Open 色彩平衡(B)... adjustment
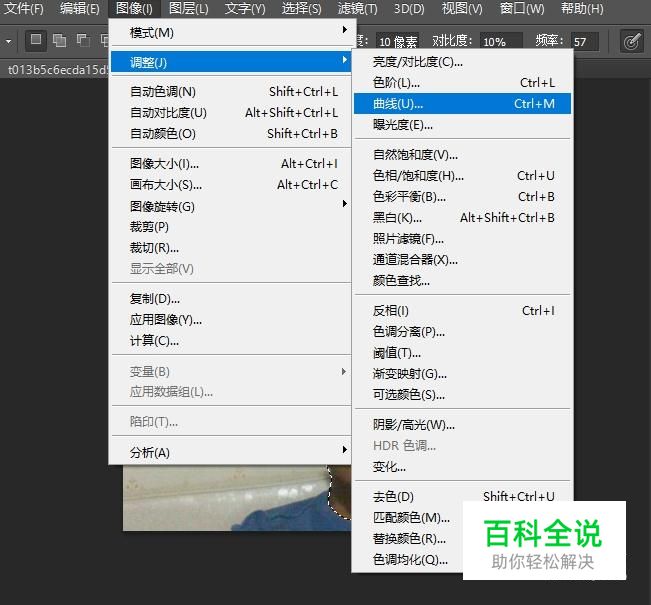The width and height of the screenshot is (651, 605). 462,197
